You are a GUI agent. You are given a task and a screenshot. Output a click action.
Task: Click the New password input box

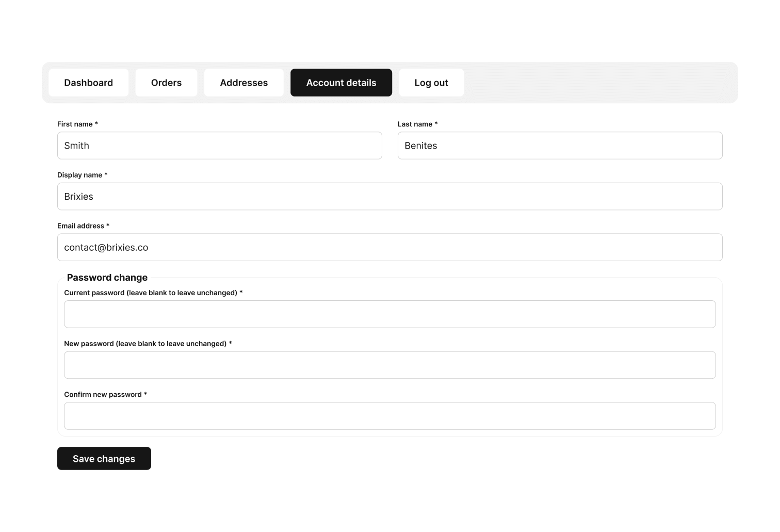point(390,365)
